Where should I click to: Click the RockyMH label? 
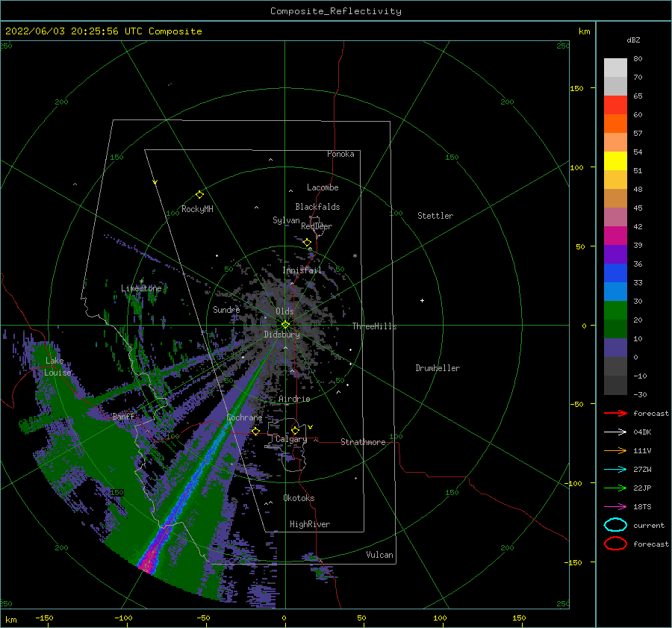pos(197,209)
